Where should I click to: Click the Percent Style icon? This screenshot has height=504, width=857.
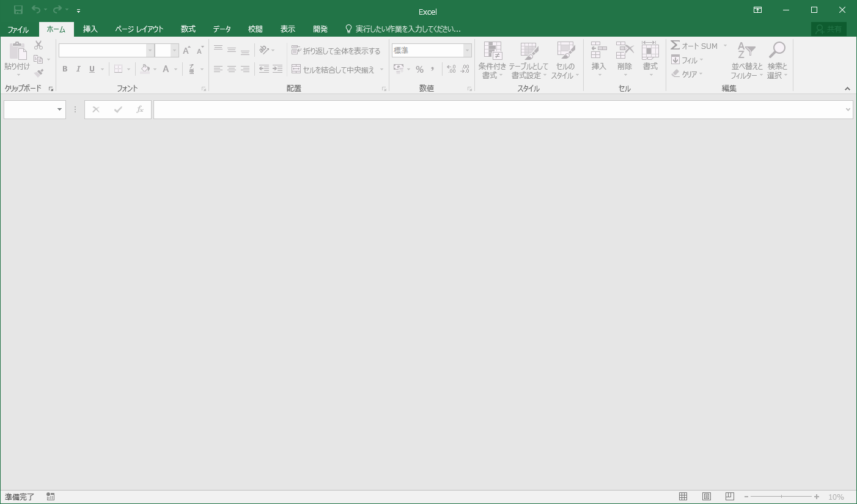(x=419, y=69)
